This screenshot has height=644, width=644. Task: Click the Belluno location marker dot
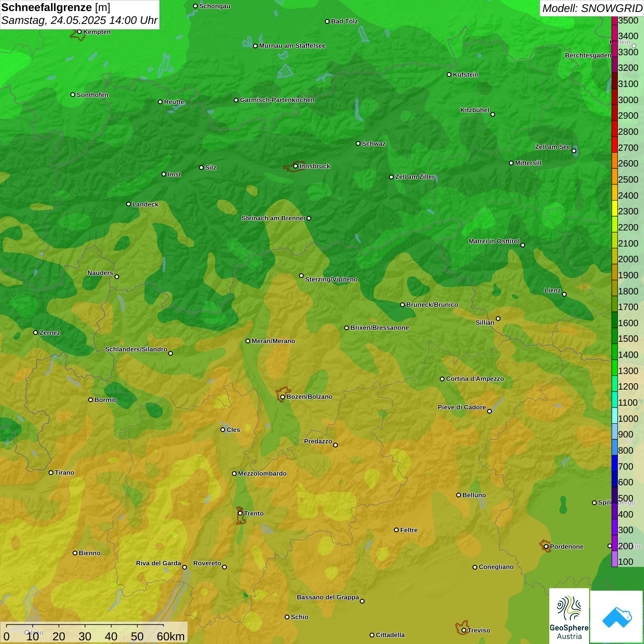tap(459, 495)
